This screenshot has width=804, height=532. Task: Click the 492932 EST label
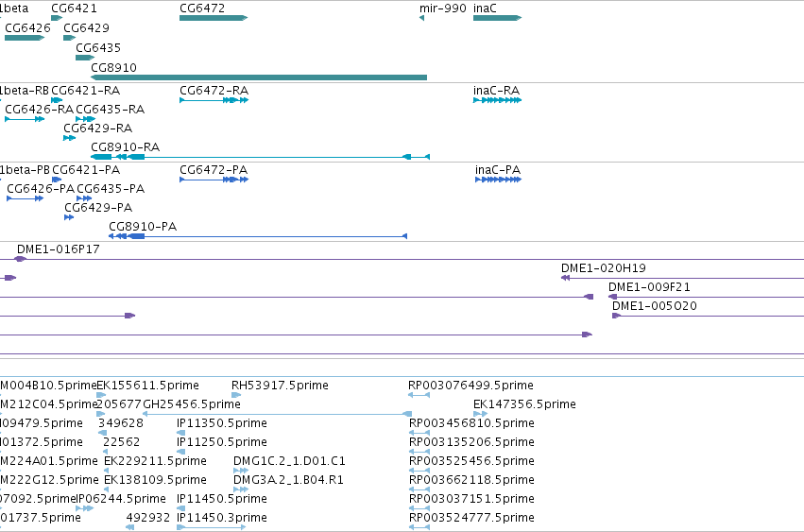(x=148, y=518)
